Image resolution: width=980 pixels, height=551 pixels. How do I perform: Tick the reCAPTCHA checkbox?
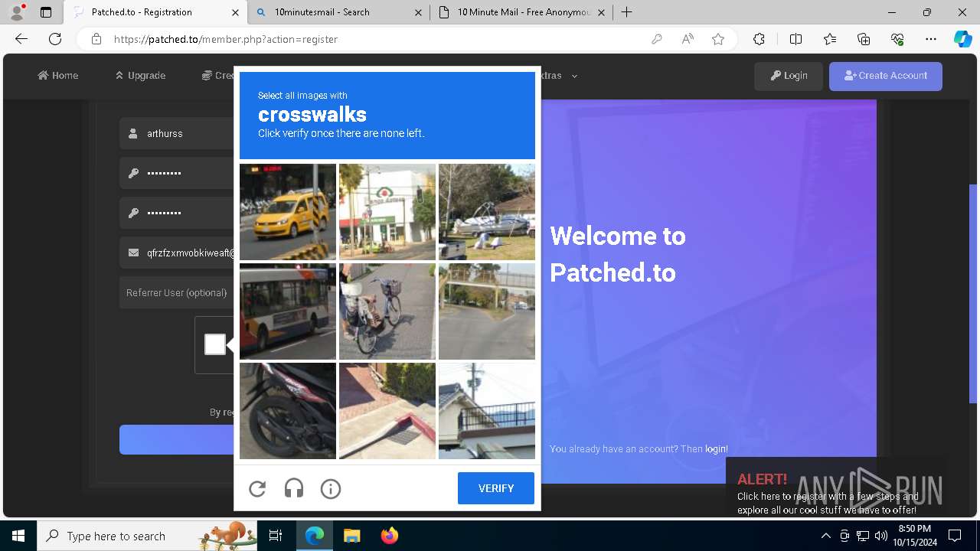(215, 344)
